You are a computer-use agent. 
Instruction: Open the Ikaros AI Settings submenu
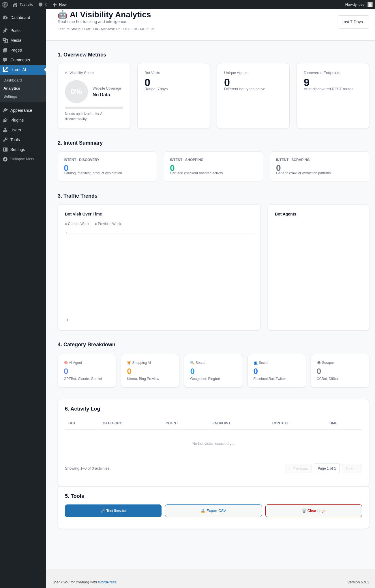click(10, 97)
